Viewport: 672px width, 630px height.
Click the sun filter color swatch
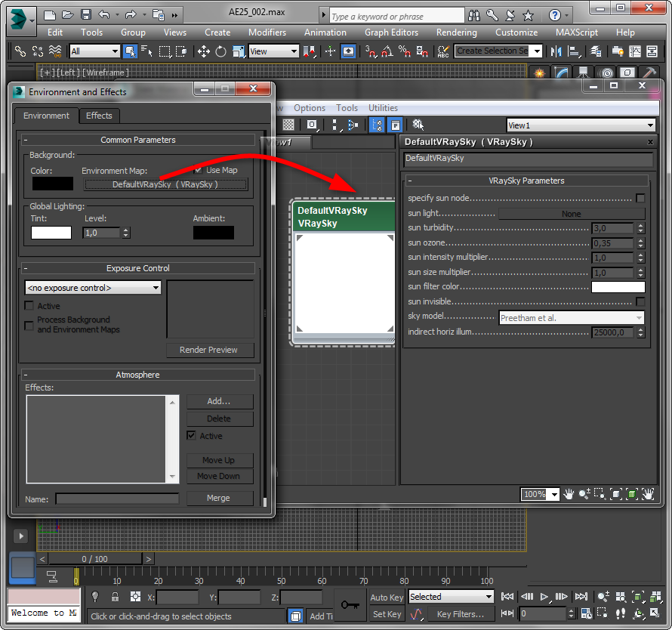618,287
